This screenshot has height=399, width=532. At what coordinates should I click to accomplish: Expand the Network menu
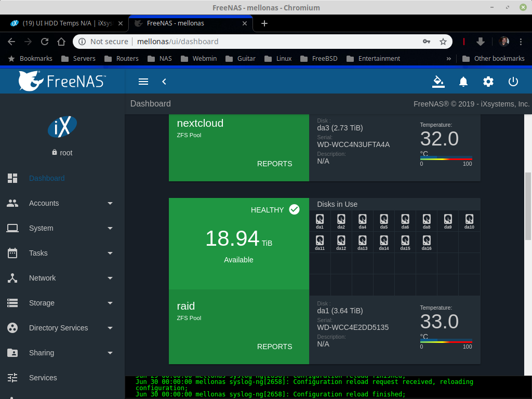(x=62, y=278)
